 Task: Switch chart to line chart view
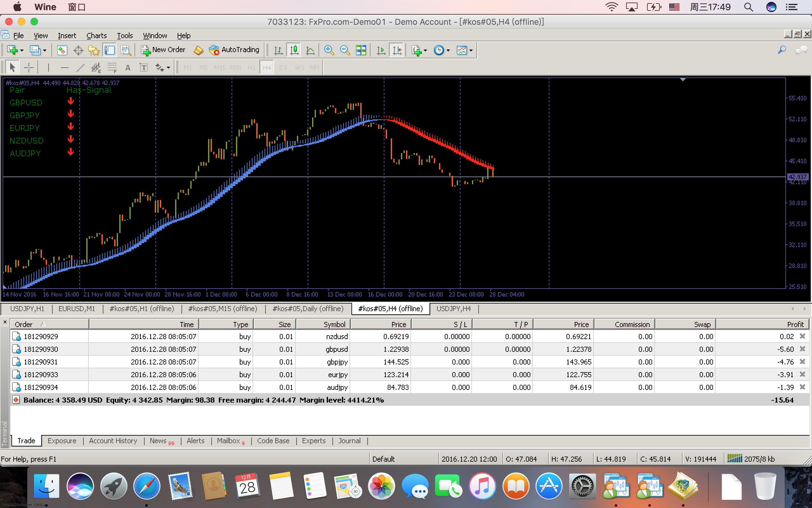pos(311,50)
